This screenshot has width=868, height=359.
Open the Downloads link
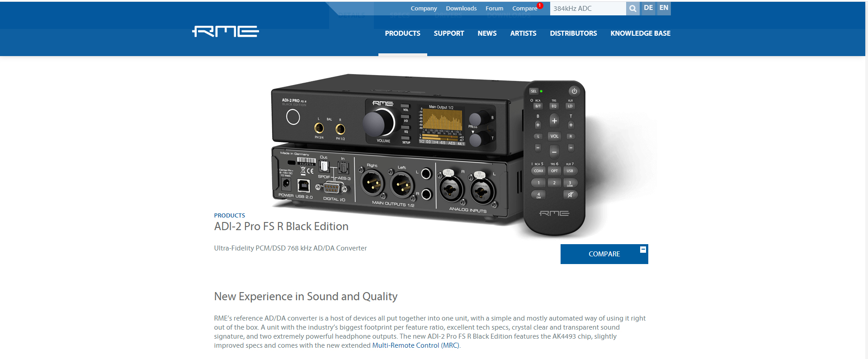461,9
